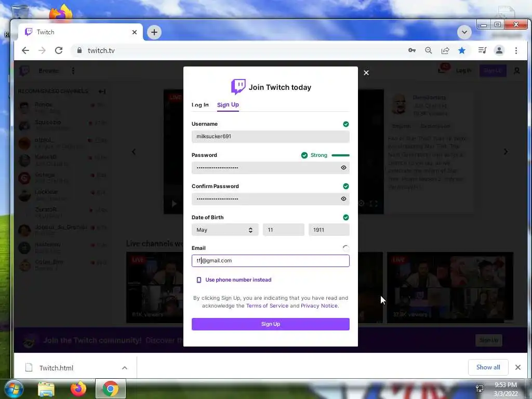Click the Sign Up button in Twitch header
Screen dimensions: 532x399
pos(493,71)
